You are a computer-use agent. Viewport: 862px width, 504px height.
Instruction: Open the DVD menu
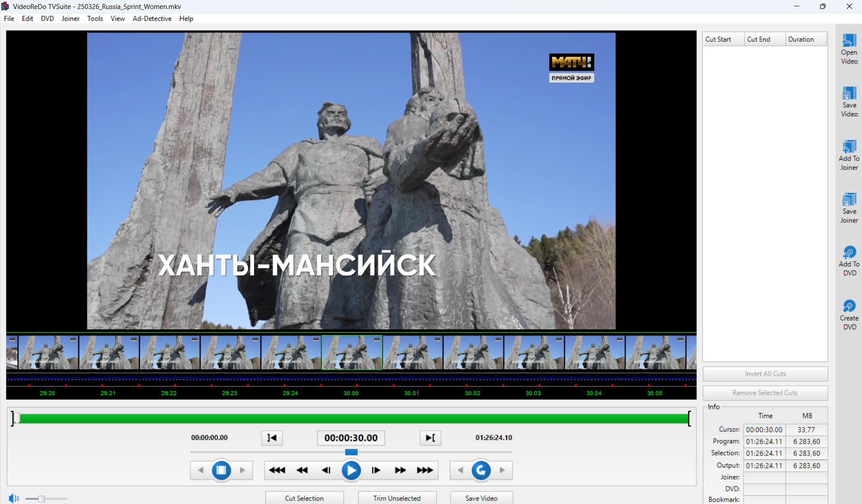(47, 18)
